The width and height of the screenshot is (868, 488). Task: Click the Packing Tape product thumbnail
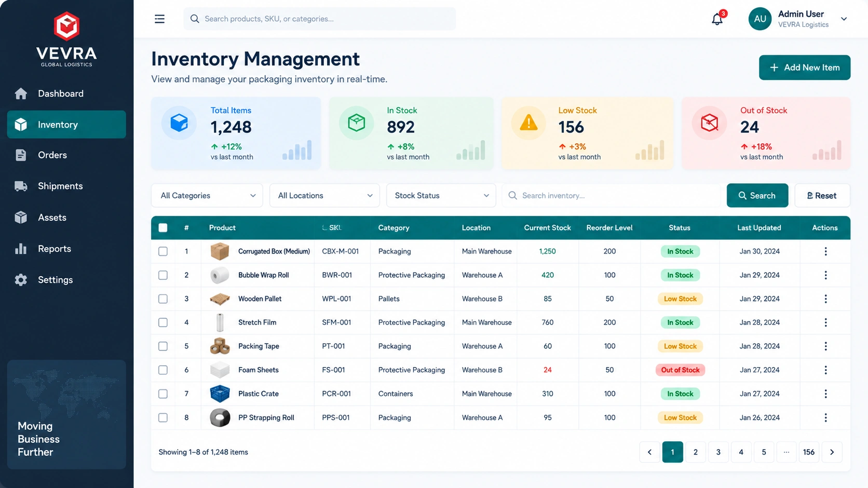pos(220,346)
